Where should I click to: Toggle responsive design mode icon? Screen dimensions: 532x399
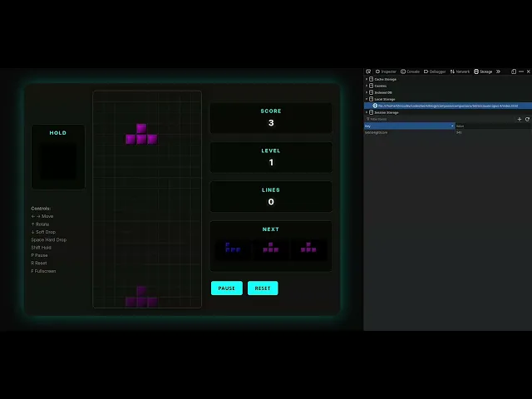pyautogui.click(x=514, y=71)
